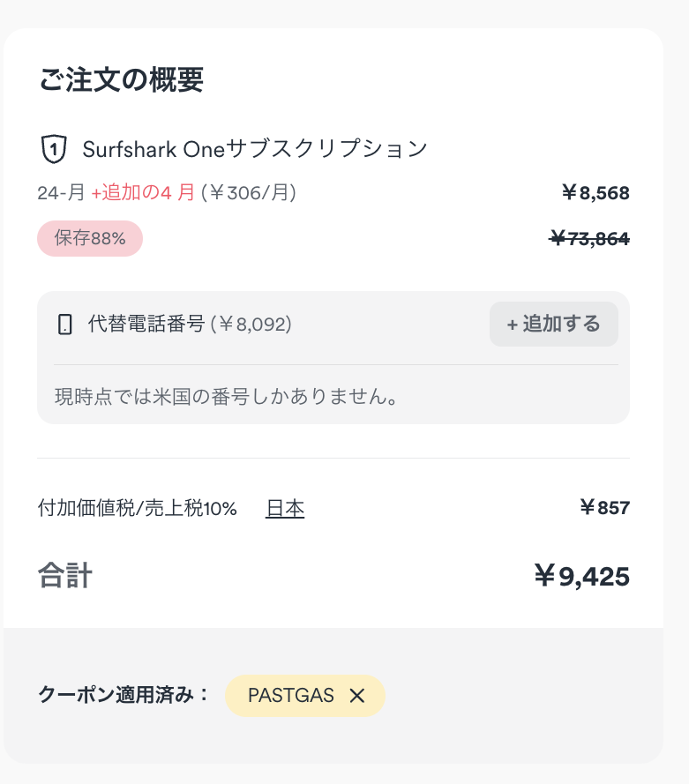Click the (¥306/月) monthly price text
689x784 pixels.
pos(248,193)
